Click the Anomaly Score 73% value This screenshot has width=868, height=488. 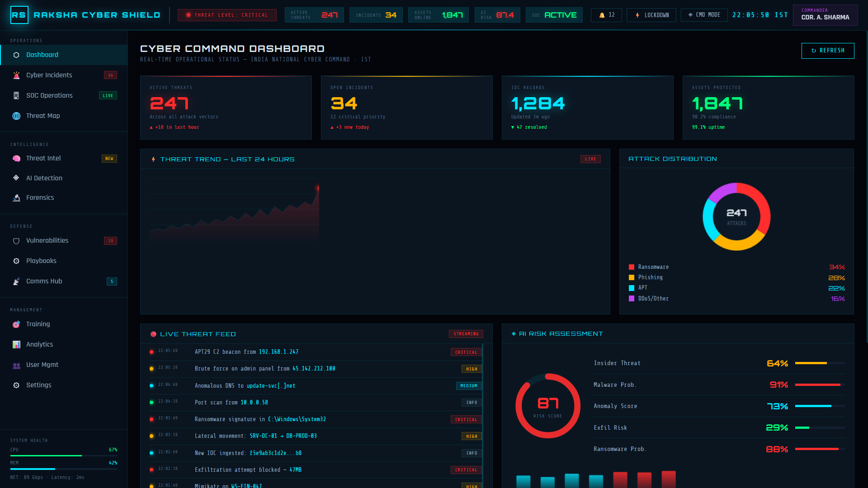click(778, 407)
